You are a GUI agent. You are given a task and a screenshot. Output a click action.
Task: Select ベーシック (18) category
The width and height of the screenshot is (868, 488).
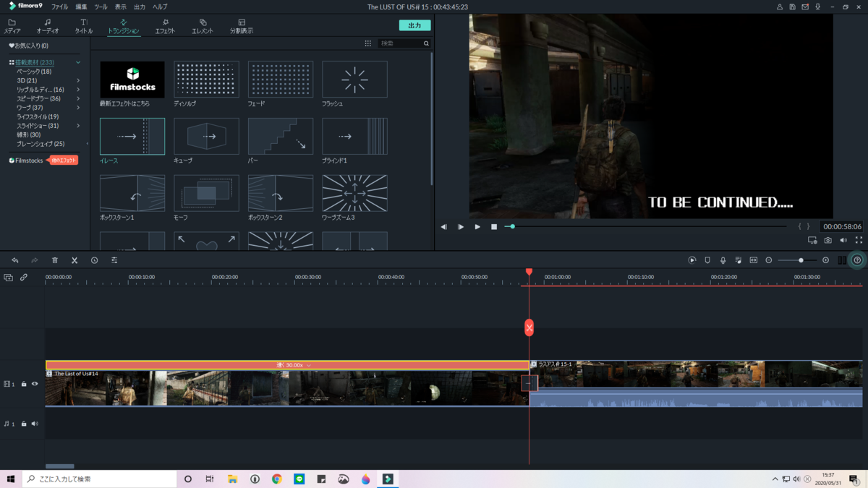(x=34, y=72)
